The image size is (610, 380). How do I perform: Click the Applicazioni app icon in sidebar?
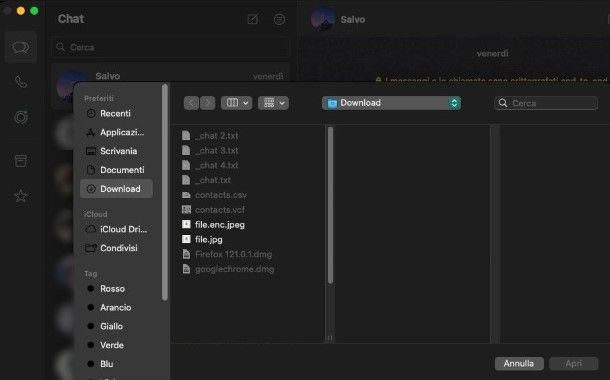point(91,132)
